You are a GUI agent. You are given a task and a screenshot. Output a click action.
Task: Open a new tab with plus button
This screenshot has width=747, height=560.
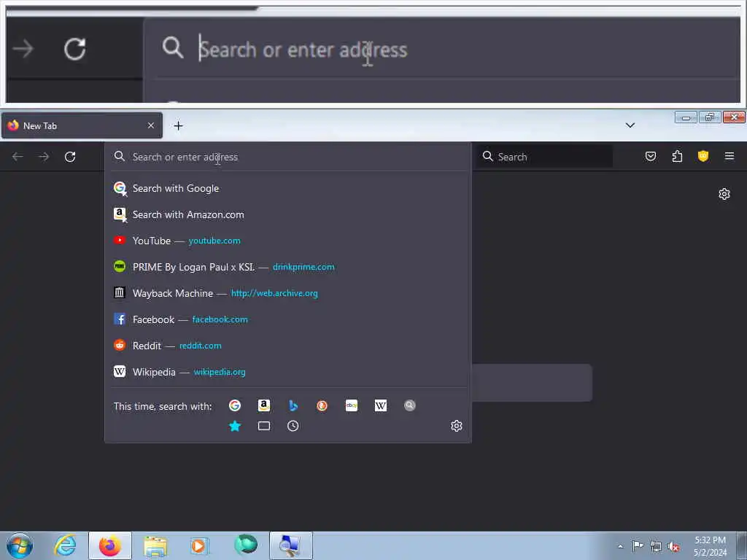click(178, 125)
